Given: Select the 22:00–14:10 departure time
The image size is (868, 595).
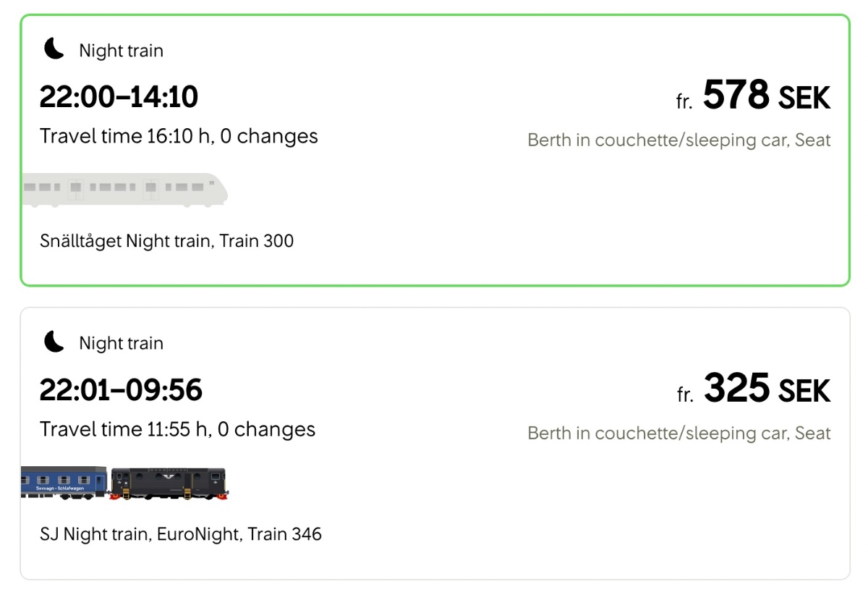Looking at the screenshot, I should tap(119, 96).
